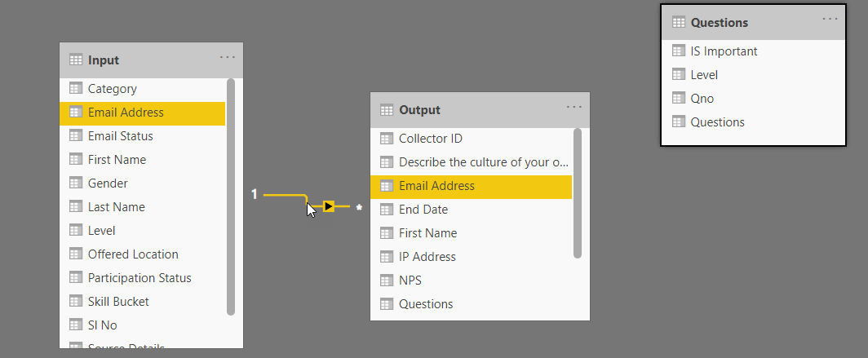The width and height of the screenshot is (868, 358).
Task: Click the Output table header icon
Action: coord(387,109)
